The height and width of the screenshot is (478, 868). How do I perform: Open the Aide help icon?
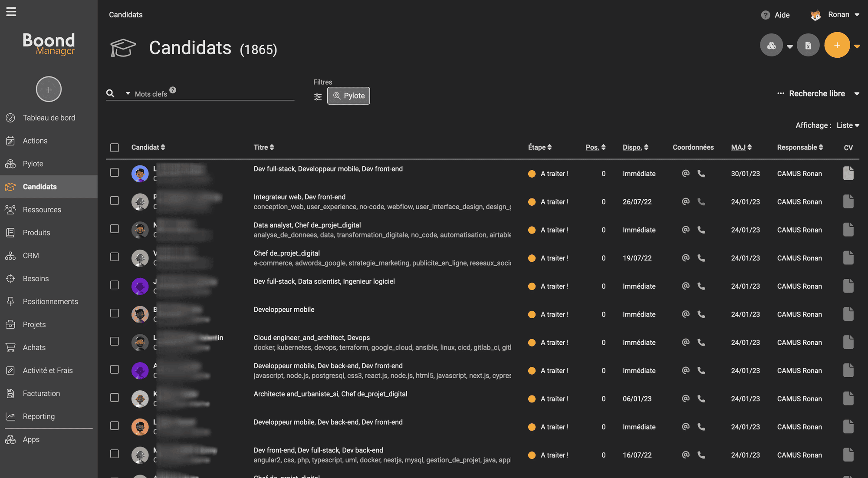coord(766,15)
